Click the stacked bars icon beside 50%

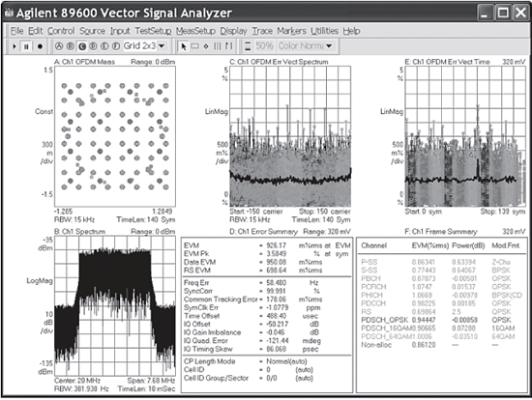tap(248, 46)
